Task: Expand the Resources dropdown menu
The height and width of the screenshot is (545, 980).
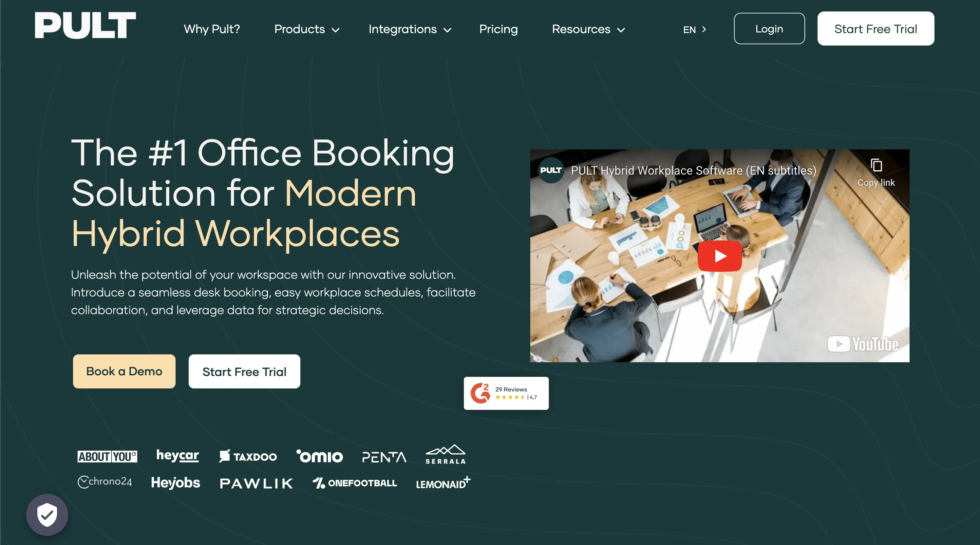Action: [588, 29]
